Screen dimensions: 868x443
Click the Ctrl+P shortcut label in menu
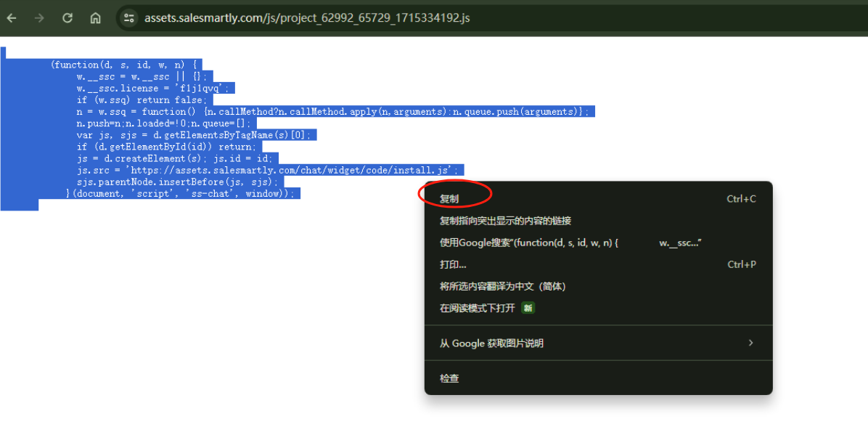point(742,264)
